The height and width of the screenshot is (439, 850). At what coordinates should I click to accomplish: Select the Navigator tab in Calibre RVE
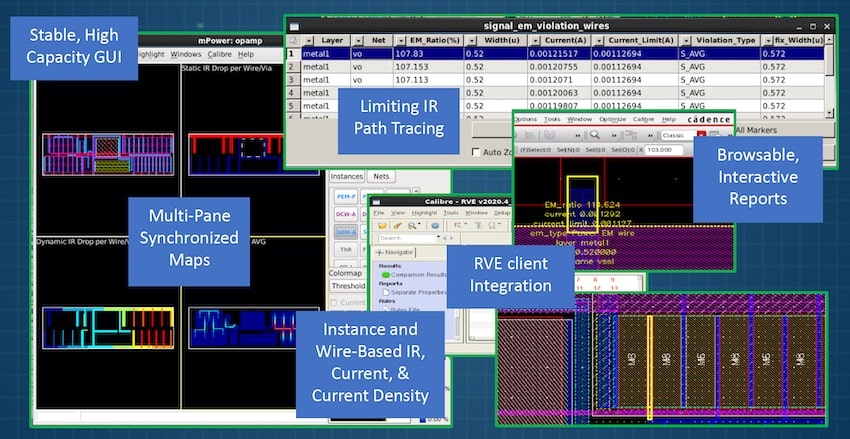394,253
